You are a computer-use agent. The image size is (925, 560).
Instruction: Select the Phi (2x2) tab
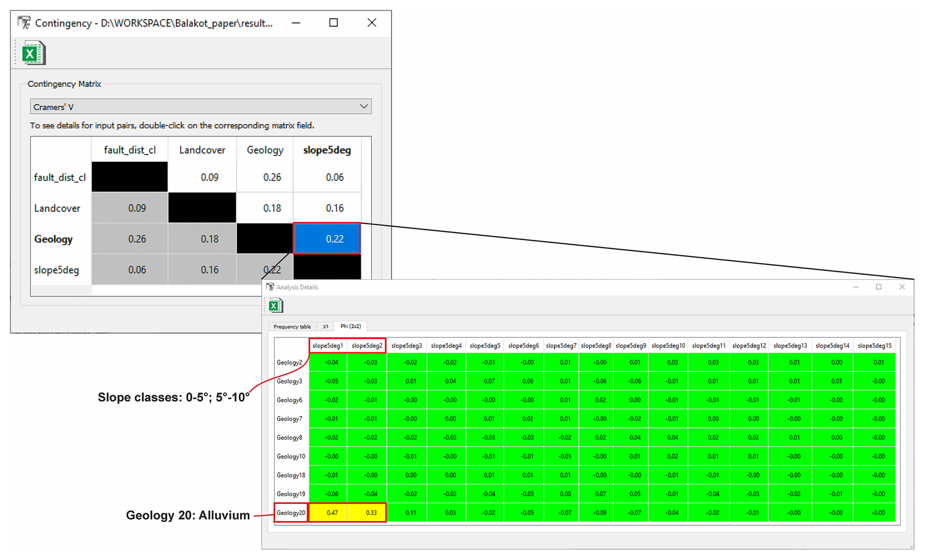350,326
